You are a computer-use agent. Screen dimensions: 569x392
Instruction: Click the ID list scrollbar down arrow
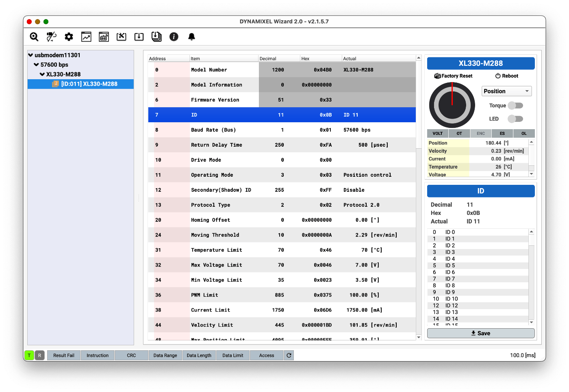(531, 322)
